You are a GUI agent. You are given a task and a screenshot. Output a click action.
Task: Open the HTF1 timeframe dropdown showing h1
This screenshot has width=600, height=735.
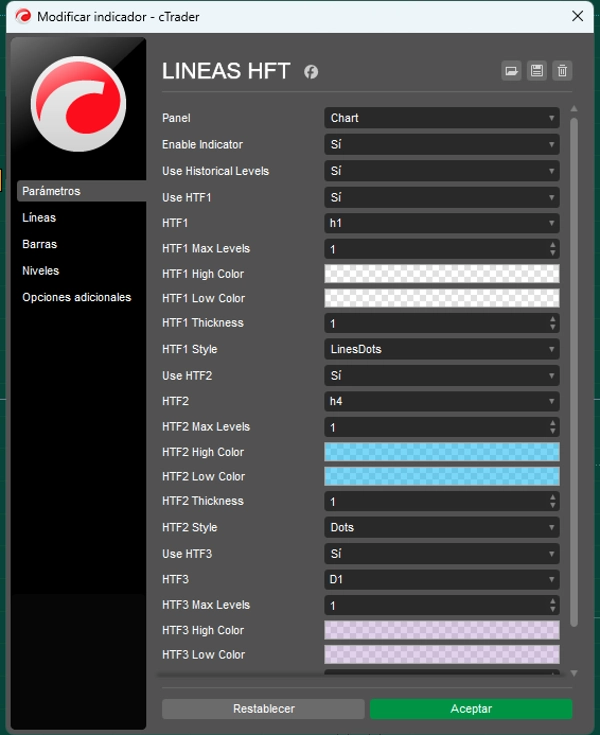click(x=442, y=223)
